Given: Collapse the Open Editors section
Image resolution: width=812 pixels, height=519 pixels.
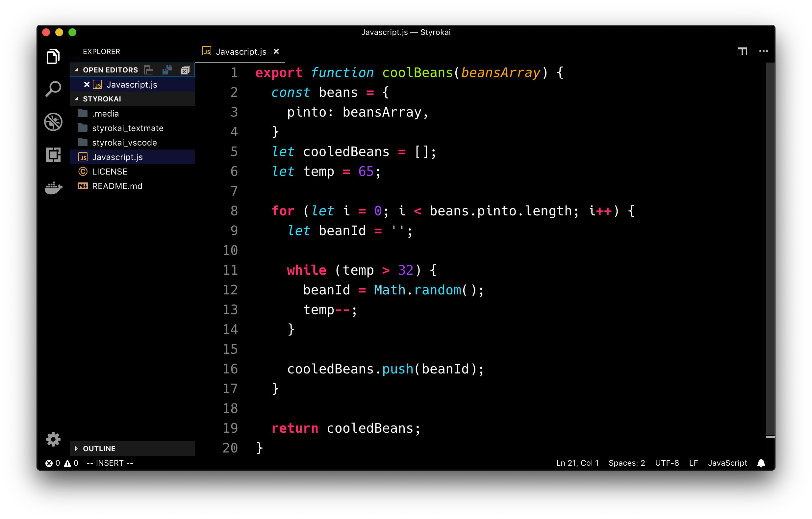Looking at the screenshot, I should click(77, 70).
